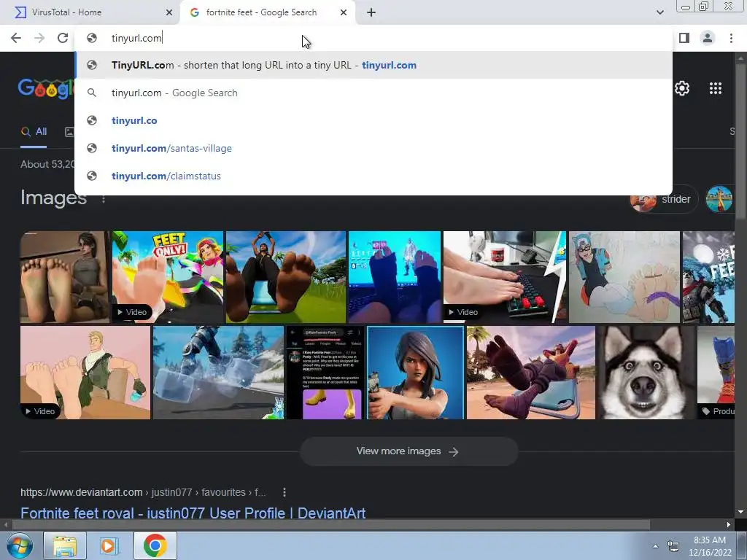This screenshot has width=747, height=560.
Task: Click the Google holiday logo
Action: pyautogui.click(x=46, y=88)
